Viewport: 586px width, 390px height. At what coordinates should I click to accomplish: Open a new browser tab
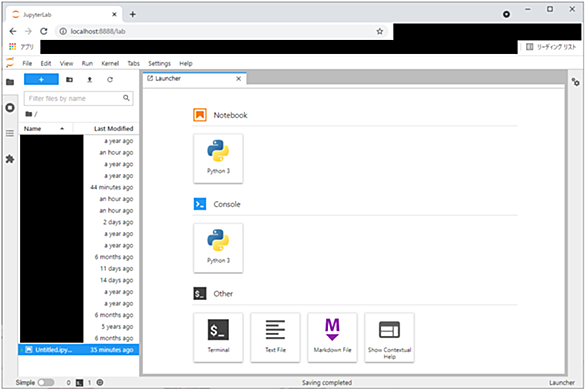[133, 15]
